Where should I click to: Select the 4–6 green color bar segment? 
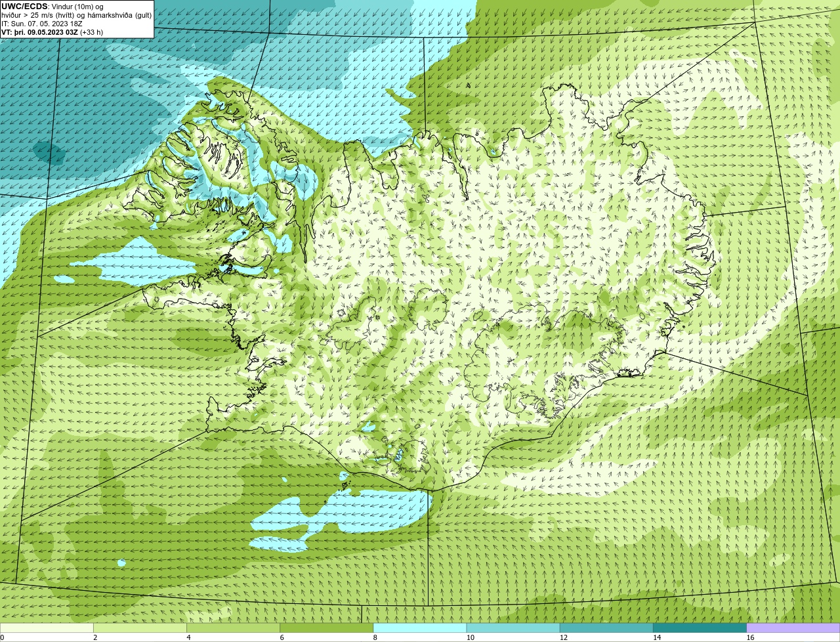click(233, 628)
